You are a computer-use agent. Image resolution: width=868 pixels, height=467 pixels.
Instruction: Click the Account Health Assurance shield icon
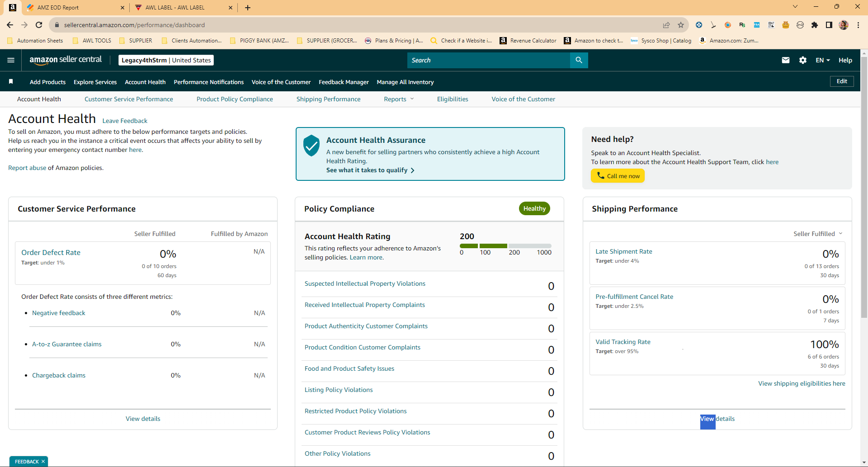pos(311,145)
